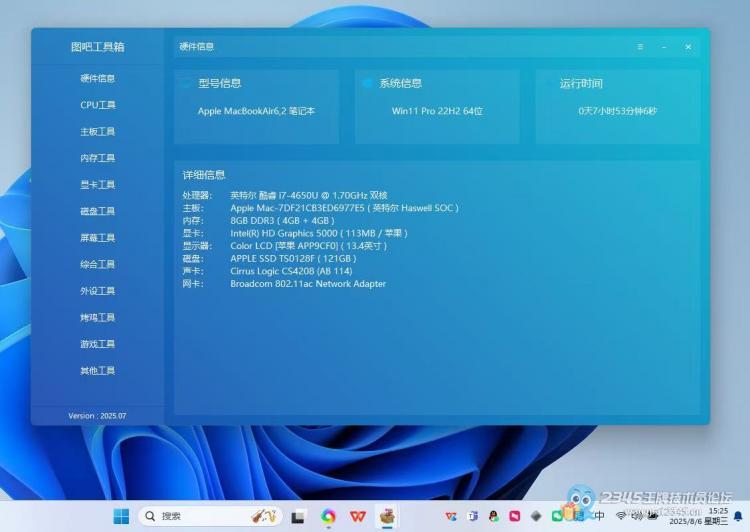
Task: Click the pink square tray icon
Action: tap(515, 516)
